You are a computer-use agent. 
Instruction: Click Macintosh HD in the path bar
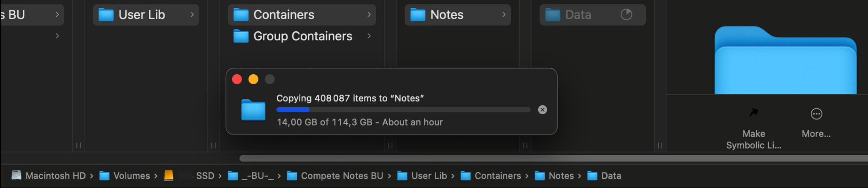pyautogui.click(x=55, y=176)
